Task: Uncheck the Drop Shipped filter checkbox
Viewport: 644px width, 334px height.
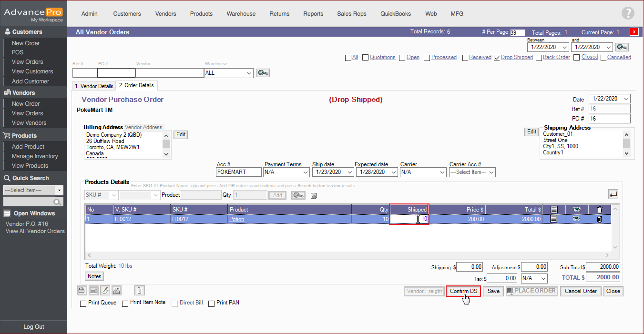Action: pyautogui.click(x=497, y=58)
